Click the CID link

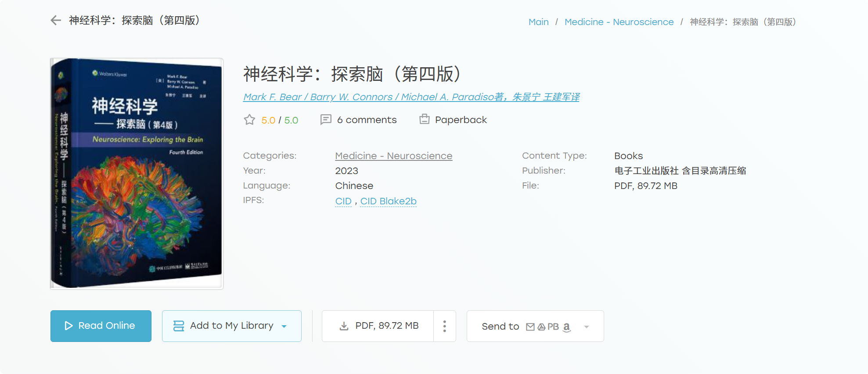tap(343, 201)
